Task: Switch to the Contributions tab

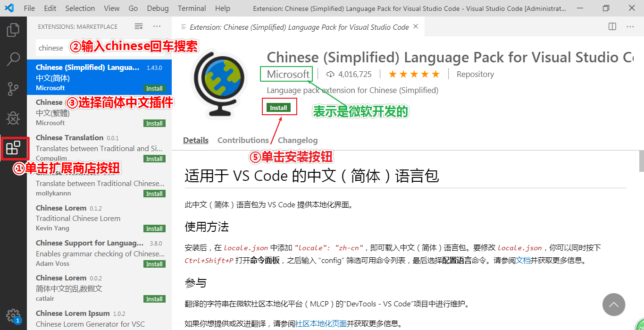Action: point(243,140)
